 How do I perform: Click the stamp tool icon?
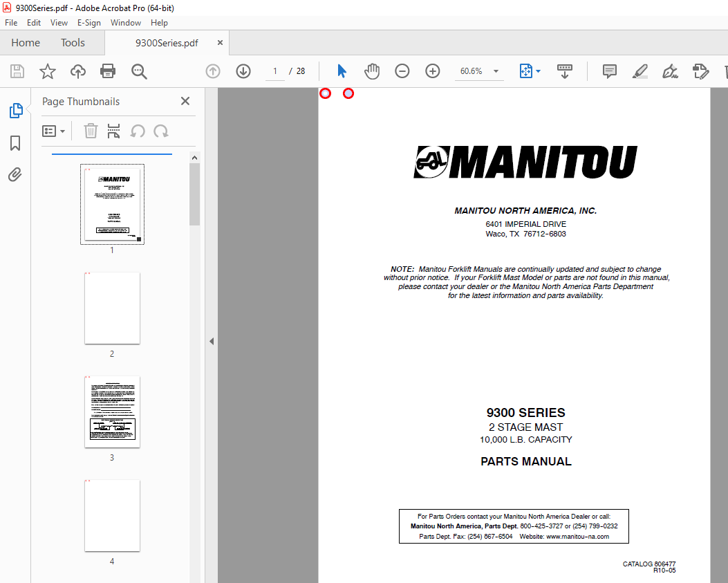[700, 71]
